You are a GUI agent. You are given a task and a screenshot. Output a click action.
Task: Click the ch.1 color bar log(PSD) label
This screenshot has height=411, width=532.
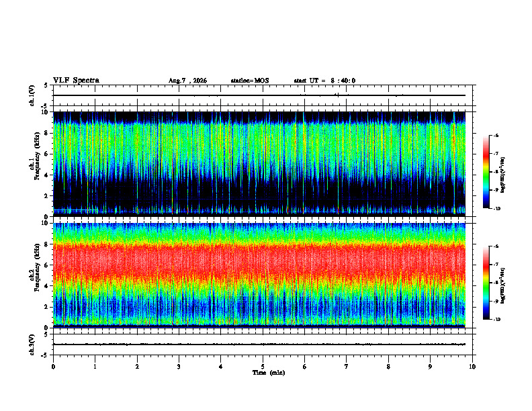pos(503,175)
